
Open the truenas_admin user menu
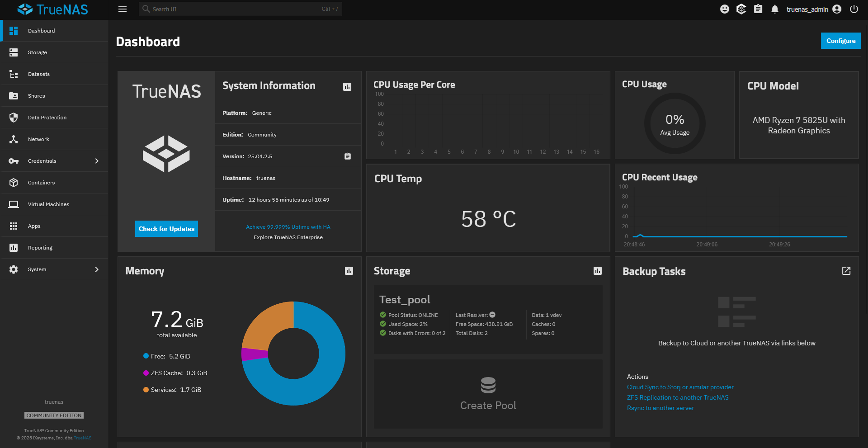coord(813,9)
